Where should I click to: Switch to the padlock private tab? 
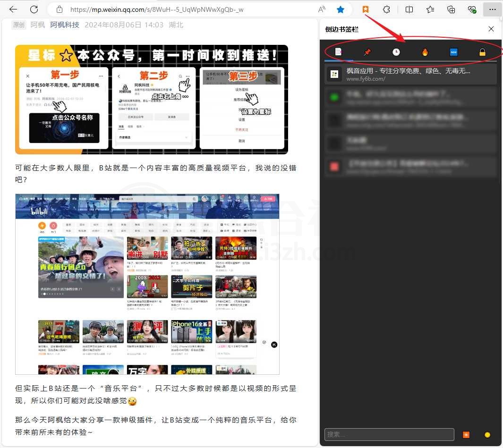[482, 52]
